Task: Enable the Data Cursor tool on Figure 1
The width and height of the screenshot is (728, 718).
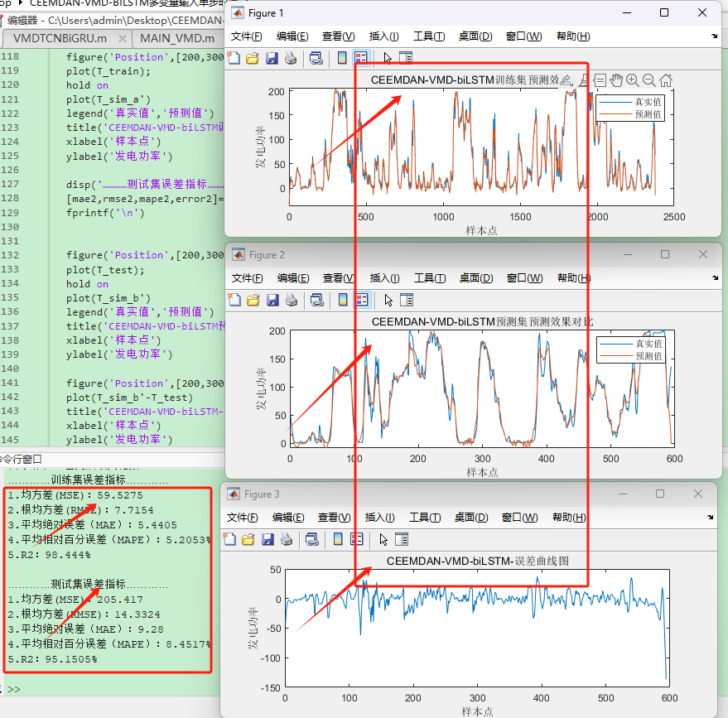Action: tap(600, 80)
